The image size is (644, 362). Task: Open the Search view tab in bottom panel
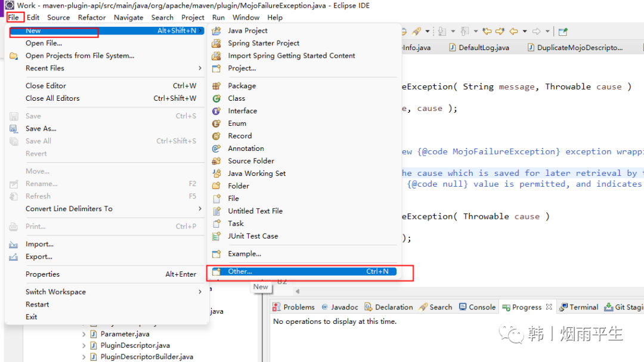[436, 307]
